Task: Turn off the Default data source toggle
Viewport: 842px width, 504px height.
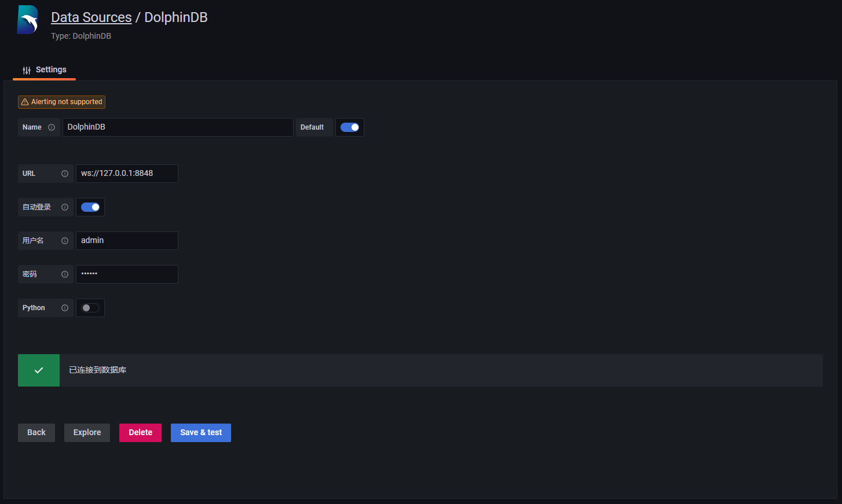Action: [350, 127]
